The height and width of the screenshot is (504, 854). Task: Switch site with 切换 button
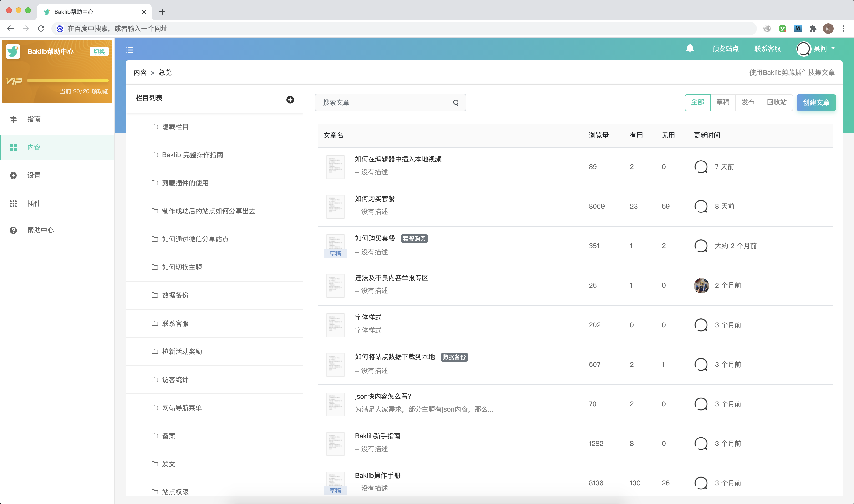click(x=98, y=52)
